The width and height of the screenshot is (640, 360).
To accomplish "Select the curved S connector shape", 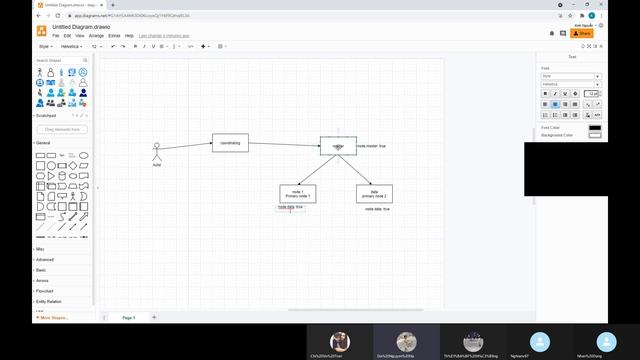I will (x=62, y=217).
